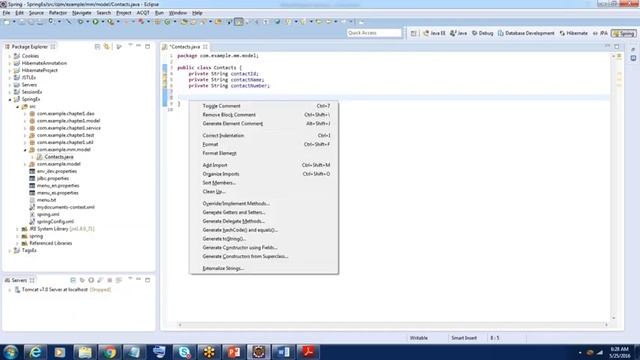Switch to Database Development perspective
Image resolution: width=640 pixels, height=360 pixels.
point(526,33)
